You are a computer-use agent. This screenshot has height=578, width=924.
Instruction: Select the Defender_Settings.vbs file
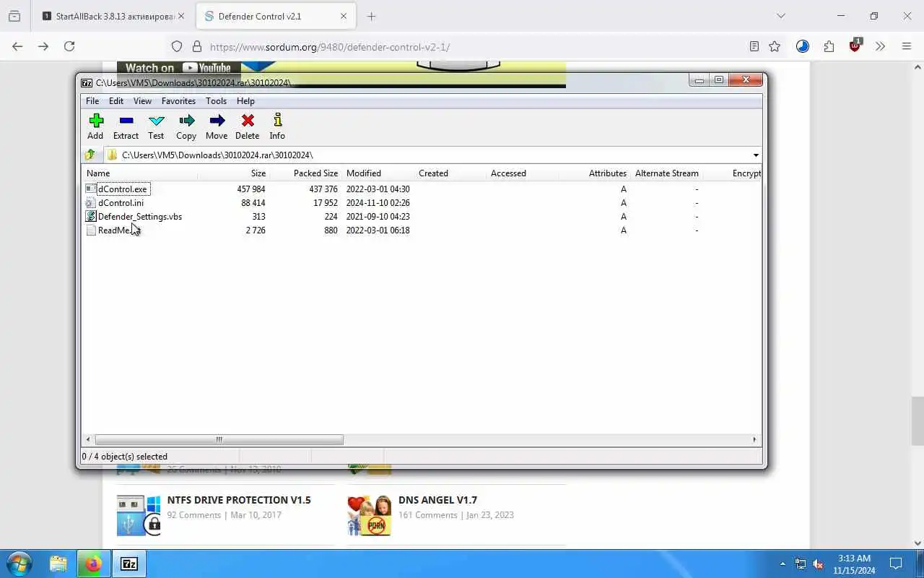point(134,217)
